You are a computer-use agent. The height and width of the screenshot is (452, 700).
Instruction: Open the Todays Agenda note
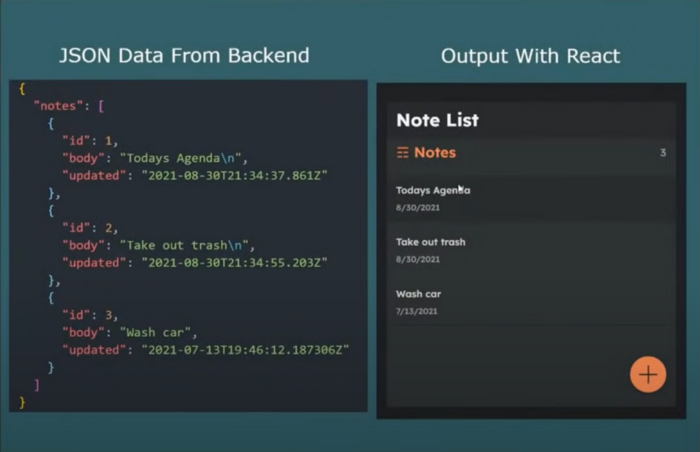[x=433, y=190]
